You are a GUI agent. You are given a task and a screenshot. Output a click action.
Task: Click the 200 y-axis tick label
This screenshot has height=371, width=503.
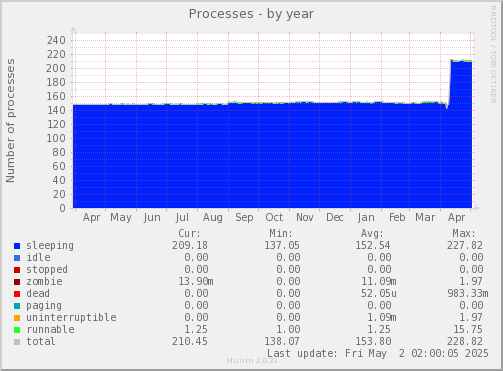tap(56, 68)
